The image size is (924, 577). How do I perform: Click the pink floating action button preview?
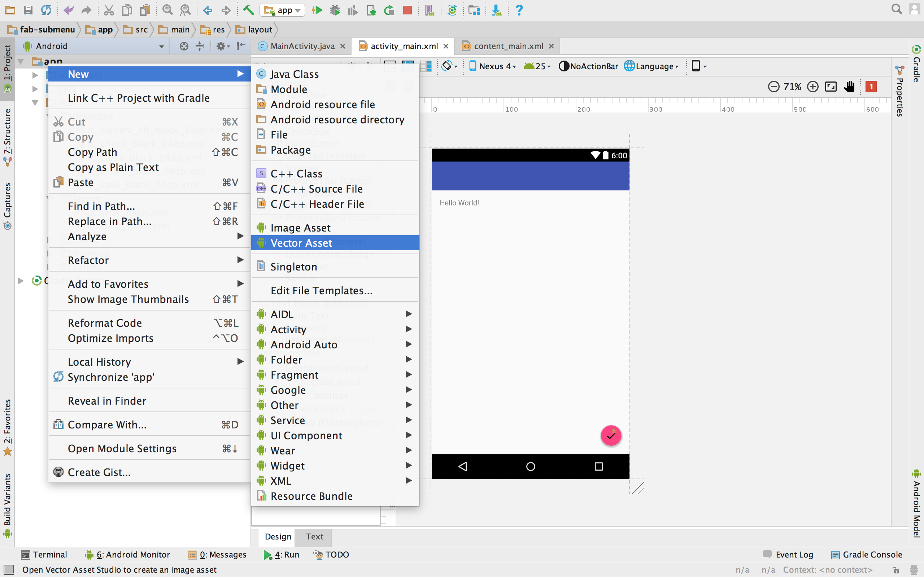point(611,435)
